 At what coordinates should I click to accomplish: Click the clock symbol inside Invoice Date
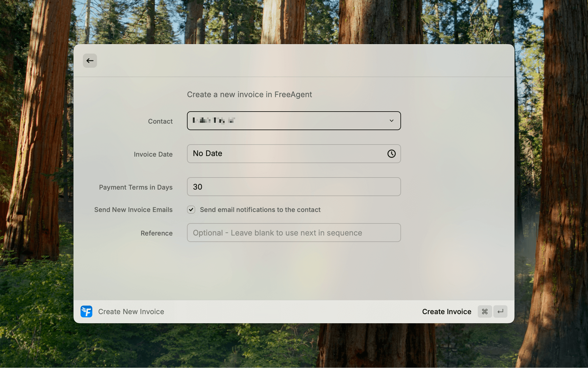[x=391, y=154]
